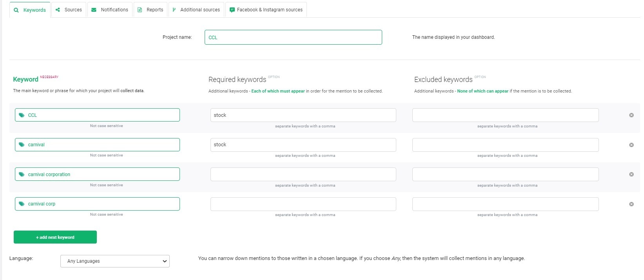Click the tag icon beside carnival corporation

(22, 175)
